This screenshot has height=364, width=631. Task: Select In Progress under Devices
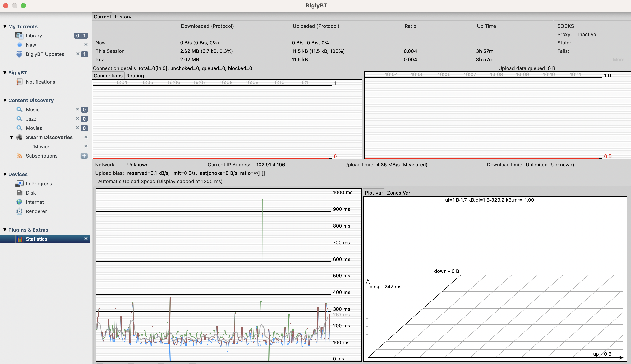pos(39,184)
